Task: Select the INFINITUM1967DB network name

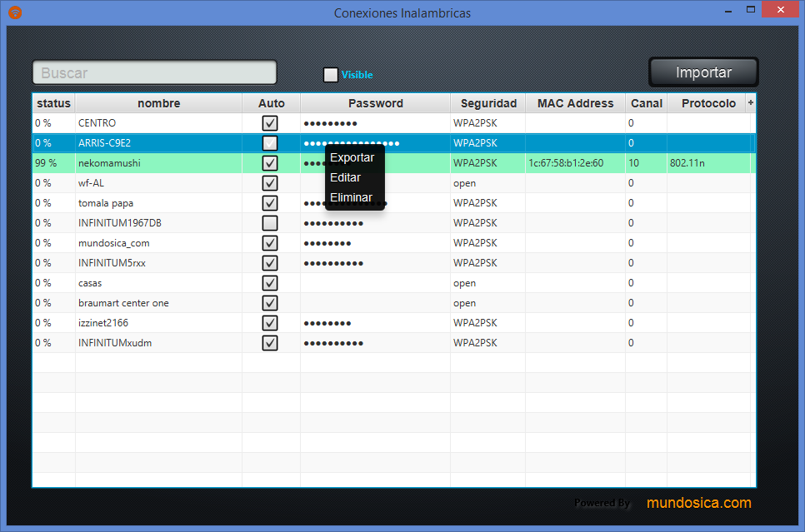Action: pos(120,223)
